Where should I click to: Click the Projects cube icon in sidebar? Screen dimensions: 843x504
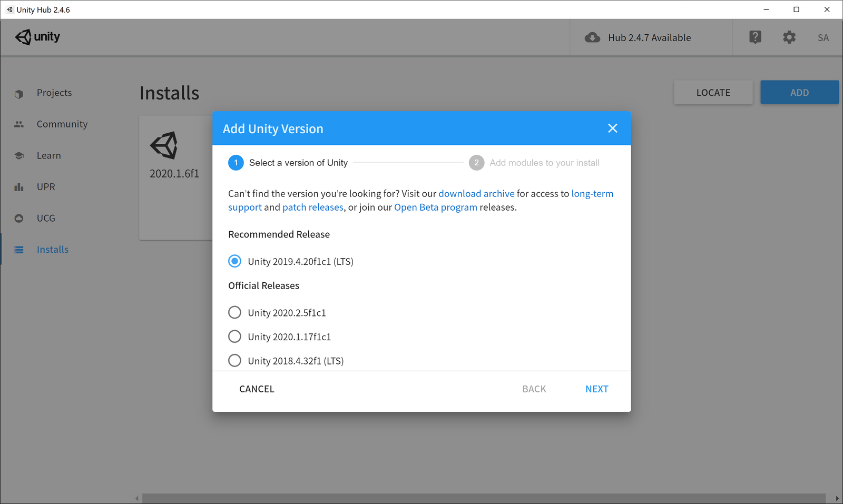pos(19,94)
